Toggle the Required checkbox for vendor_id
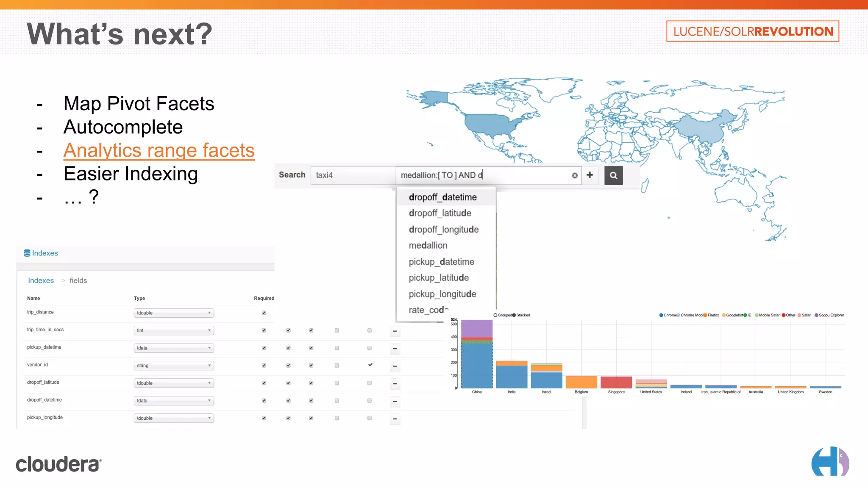This screenshot has height=488, width=868. 264,366
